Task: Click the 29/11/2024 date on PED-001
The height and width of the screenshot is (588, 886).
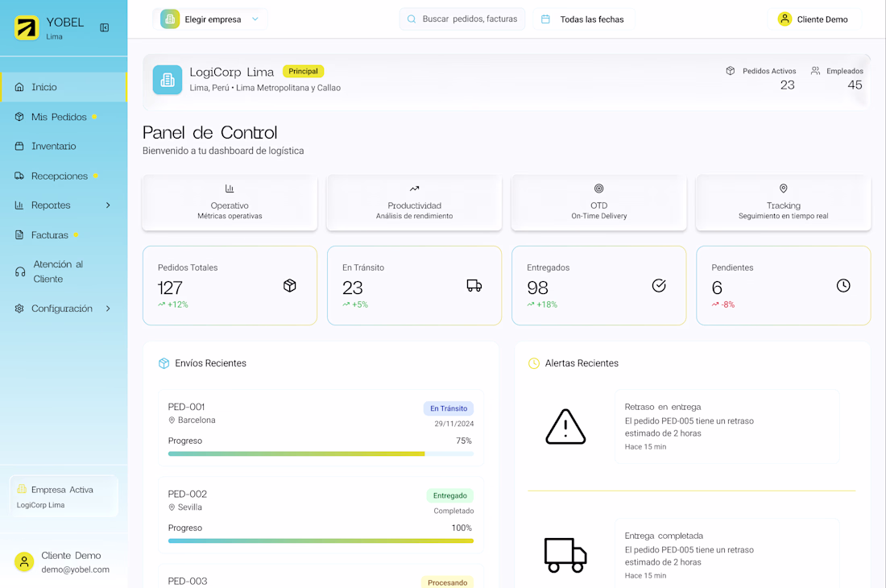Action: pos(453,424)
